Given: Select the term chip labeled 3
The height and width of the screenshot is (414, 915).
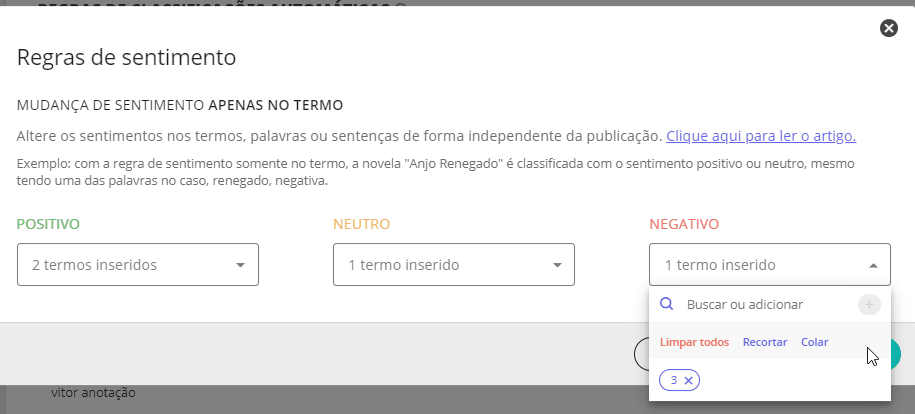Looking at the screenshot, I should click(x=673, y=381).
